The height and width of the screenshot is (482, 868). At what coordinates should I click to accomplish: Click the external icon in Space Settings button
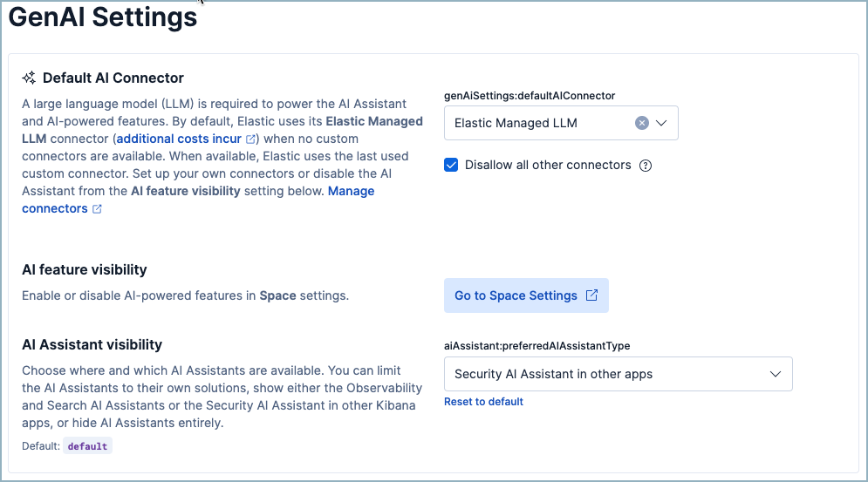click(x=591, y=295)
